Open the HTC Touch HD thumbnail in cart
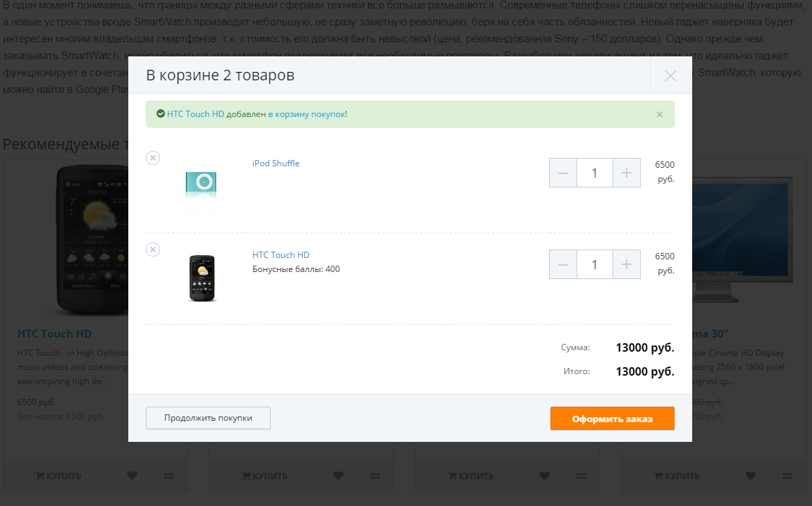This screenshot has width=812, height=506. pos(202,278)
